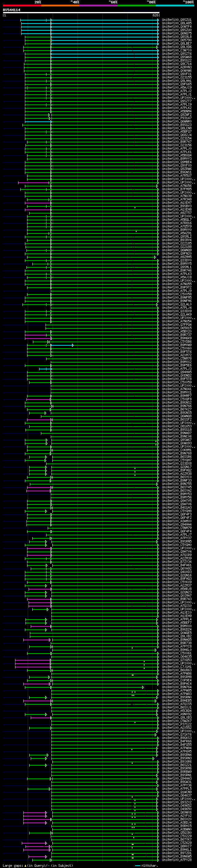This screenshot has height=868, width=197.
Task: Select the UniRef100_Q9LVD6 label
Action: pos(176,47)
